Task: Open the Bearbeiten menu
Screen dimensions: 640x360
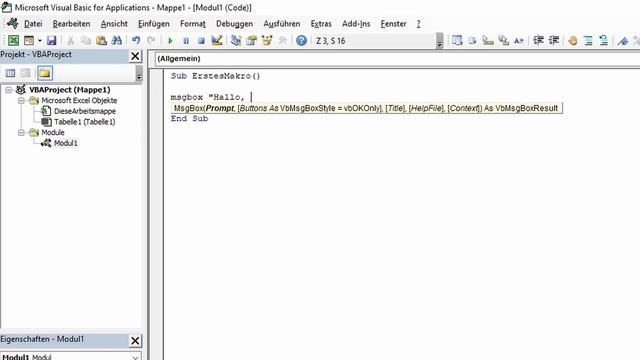Action: (71, 24)
